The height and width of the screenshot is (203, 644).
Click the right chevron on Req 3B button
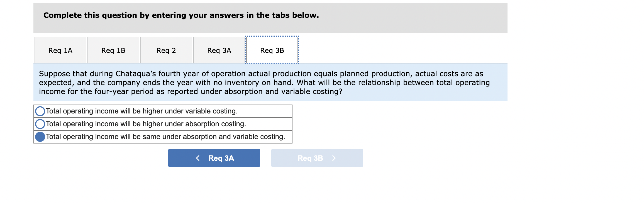pyautogui.click(x=334, y=158)
